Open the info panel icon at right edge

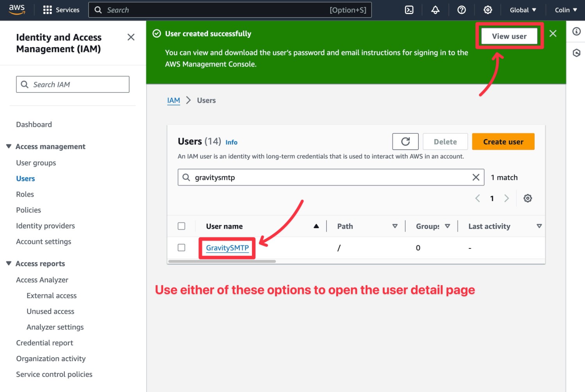click(576, 31)
